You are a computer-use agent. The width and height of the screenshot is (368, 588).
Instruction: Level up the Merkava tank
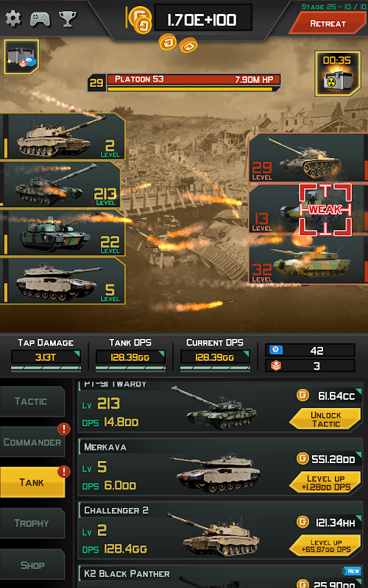[325, 483]
